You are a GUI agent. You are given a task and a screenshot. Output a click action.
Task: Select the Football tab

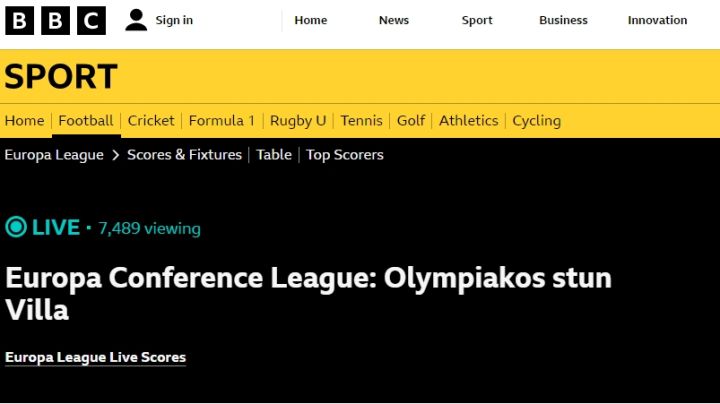(x=86, y=120)
